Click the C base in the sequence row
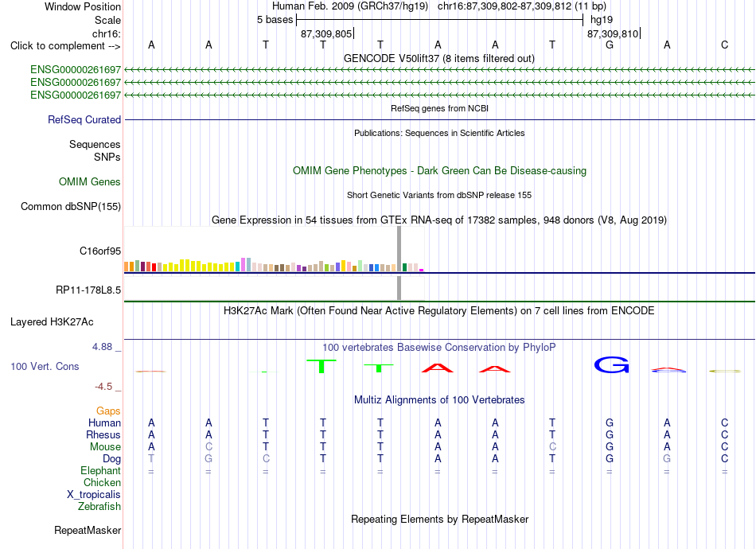Image resolution: width=756 pixels, height=549 pixels. pos(724,45)
